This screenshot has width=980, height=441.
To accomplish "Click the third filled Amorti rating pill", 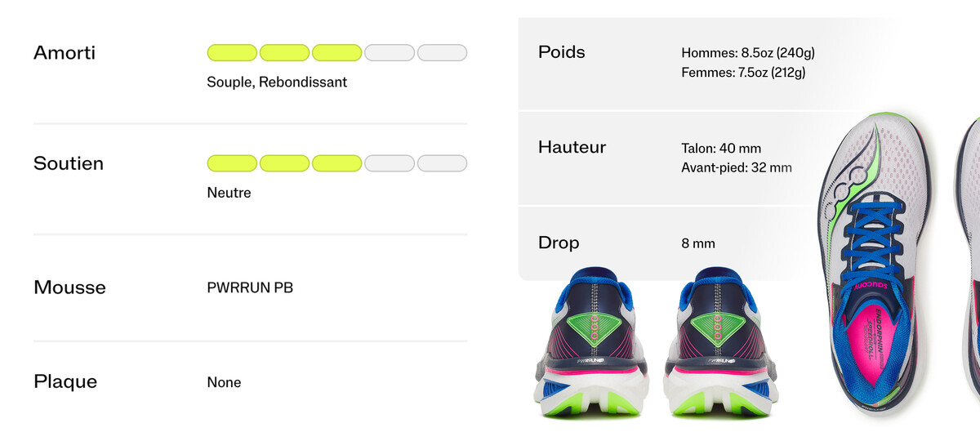I will [336, 53].
